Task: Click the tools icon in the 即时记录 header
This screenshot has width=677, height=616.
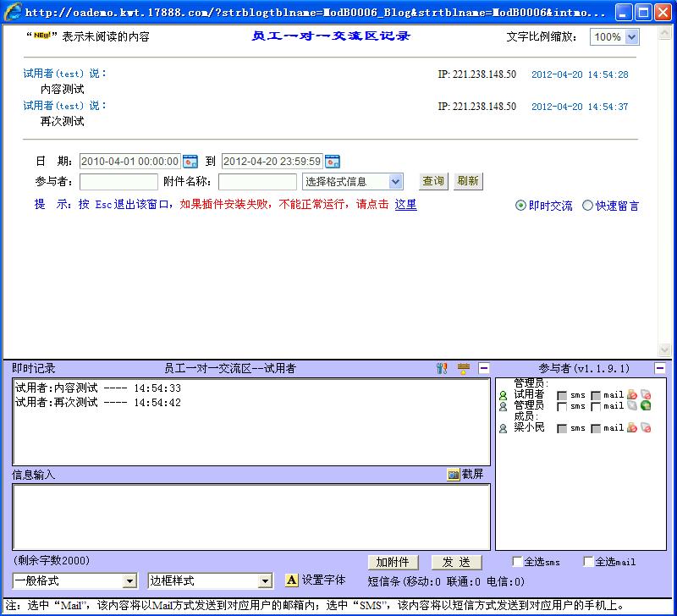Action: pyautogui.click(x=441, y=367)
